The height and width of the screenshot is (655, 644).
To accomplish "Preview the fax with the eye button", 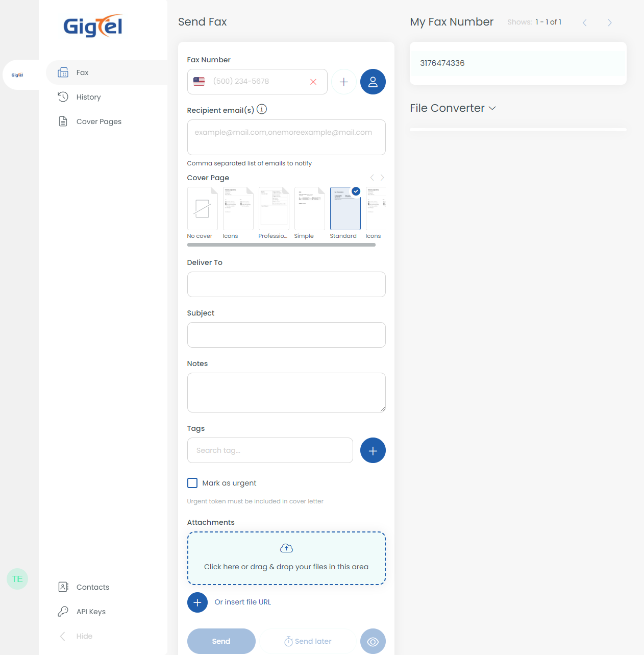I will [373, 641].
